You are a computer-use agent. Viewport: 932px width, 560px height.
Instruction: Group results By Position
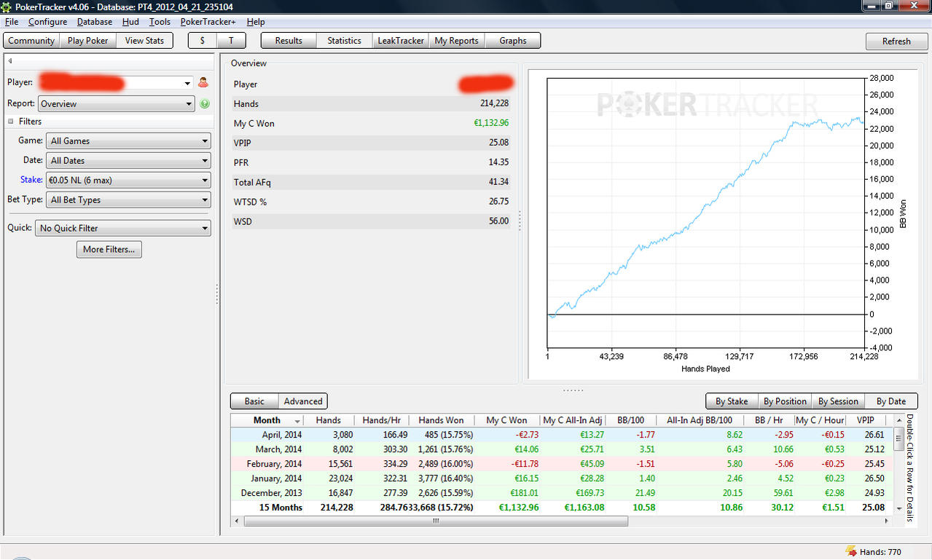click(785, 401)
